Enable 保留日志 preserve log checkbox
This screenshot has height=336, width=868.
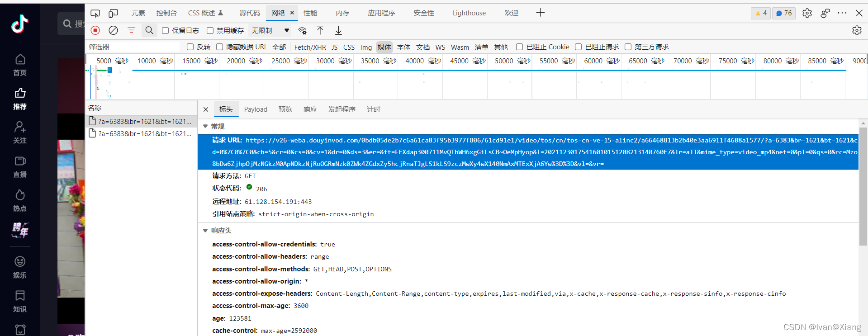click(166, 30)
